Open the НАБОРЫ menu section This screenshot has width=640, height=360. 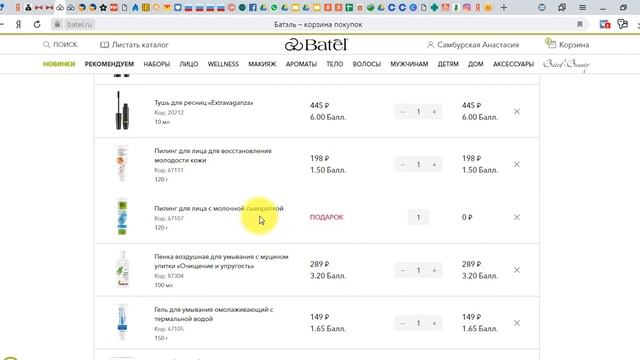(x=157, y=64)
